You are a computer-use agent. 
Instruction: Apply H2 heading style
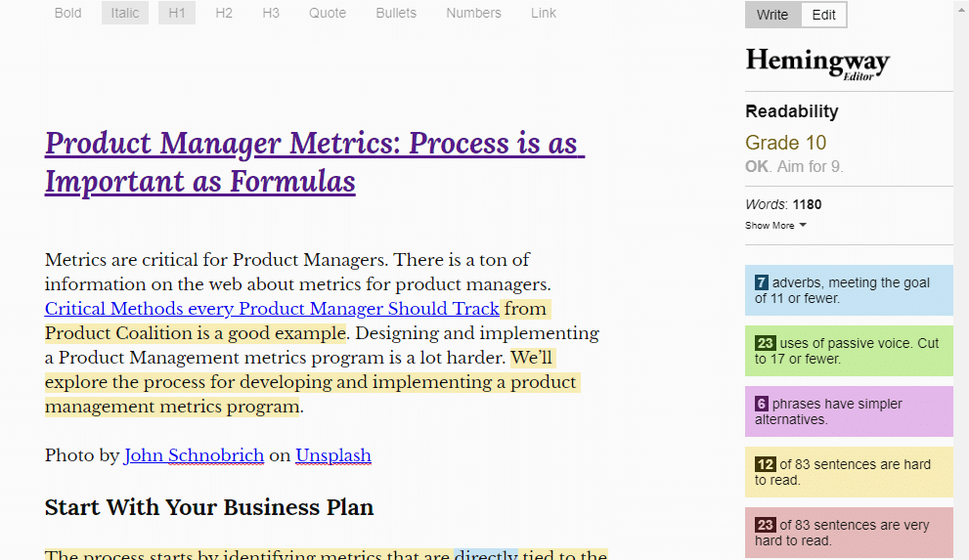click(224, 13)
